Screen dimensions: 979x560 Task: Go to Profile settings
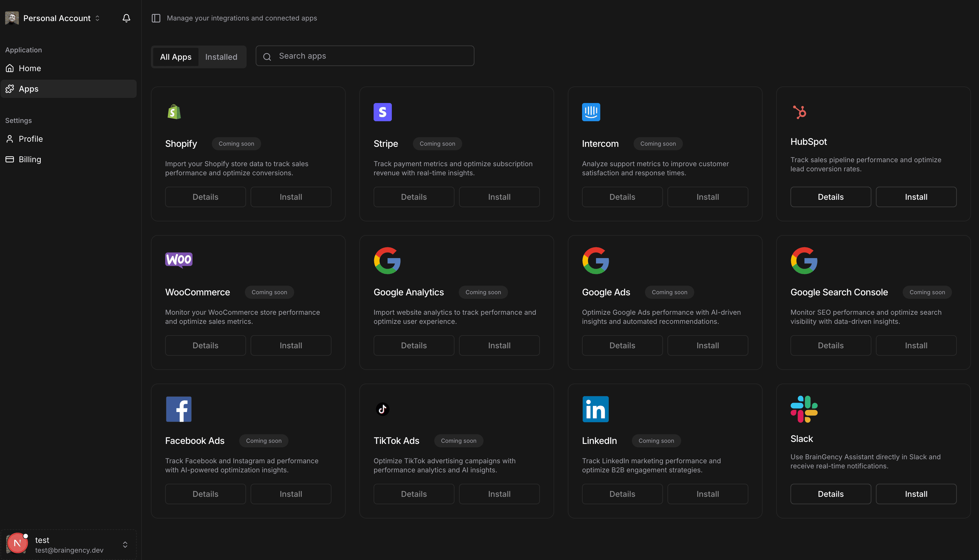[31, 139]
